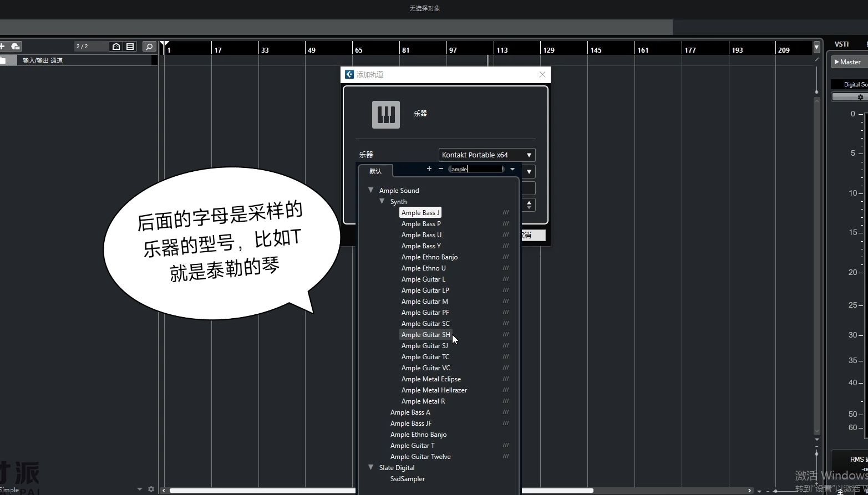
Task: Click the folder icon of 输入/输出 通道
Action: (x=3, y=60)
